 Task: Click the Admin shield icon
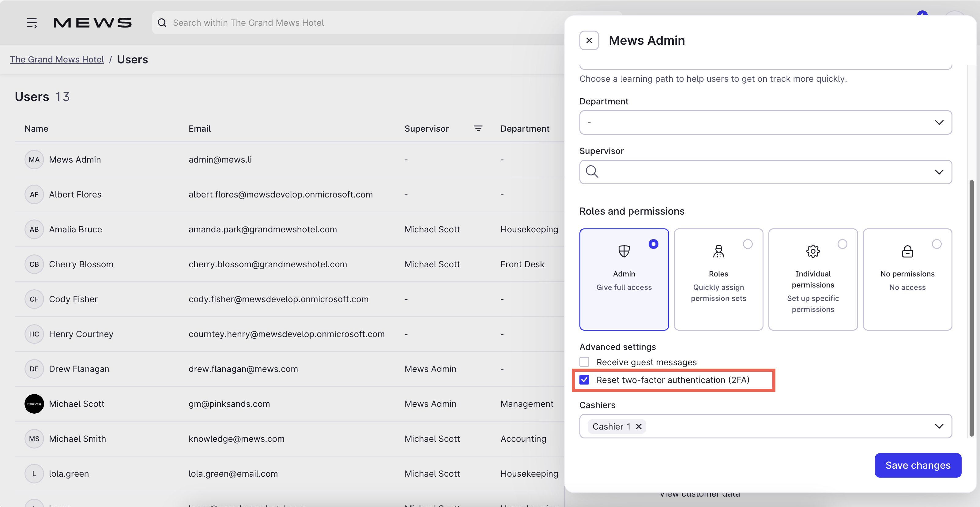click(x=624, y=251)
